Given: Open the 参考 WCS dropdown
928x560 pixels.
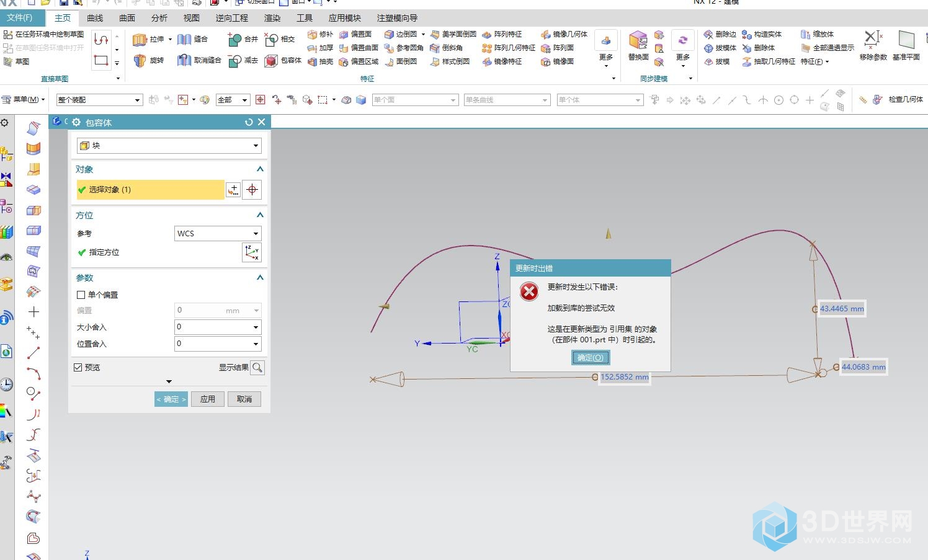Looking at the screenshot, I should (218, 233).
